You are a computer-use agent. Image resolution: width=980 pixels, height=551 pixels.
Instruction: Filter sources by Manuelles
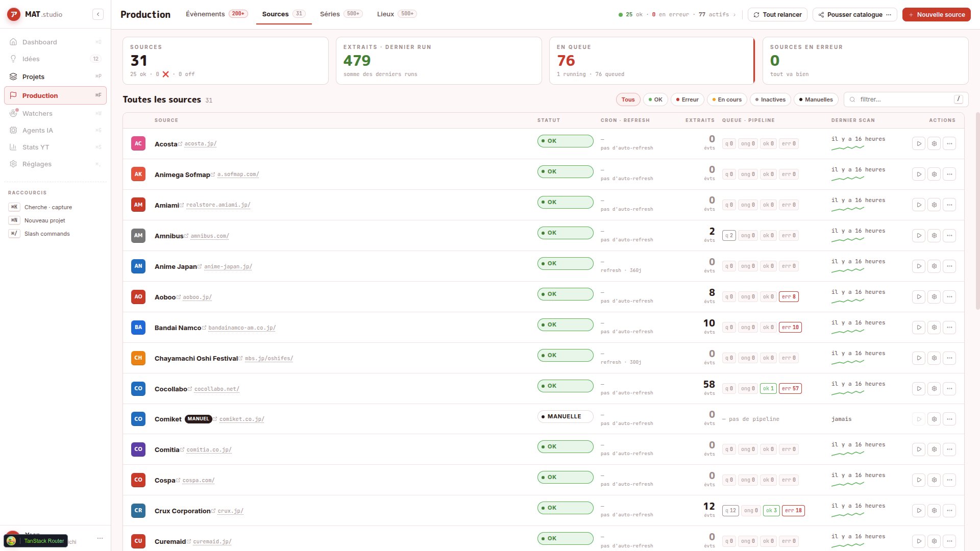point(816,99)
